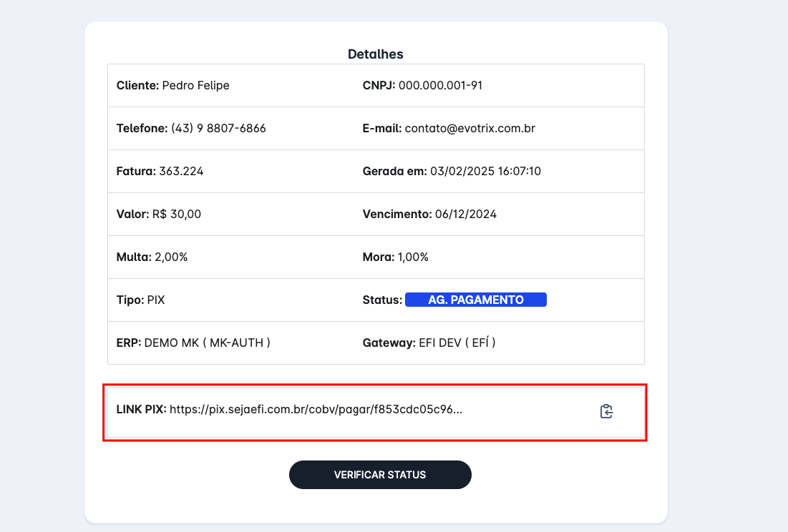Click the LINK PIX label
Image resolution: width=788 pixels, height=532 pixels.
click(x=141, y=410)
